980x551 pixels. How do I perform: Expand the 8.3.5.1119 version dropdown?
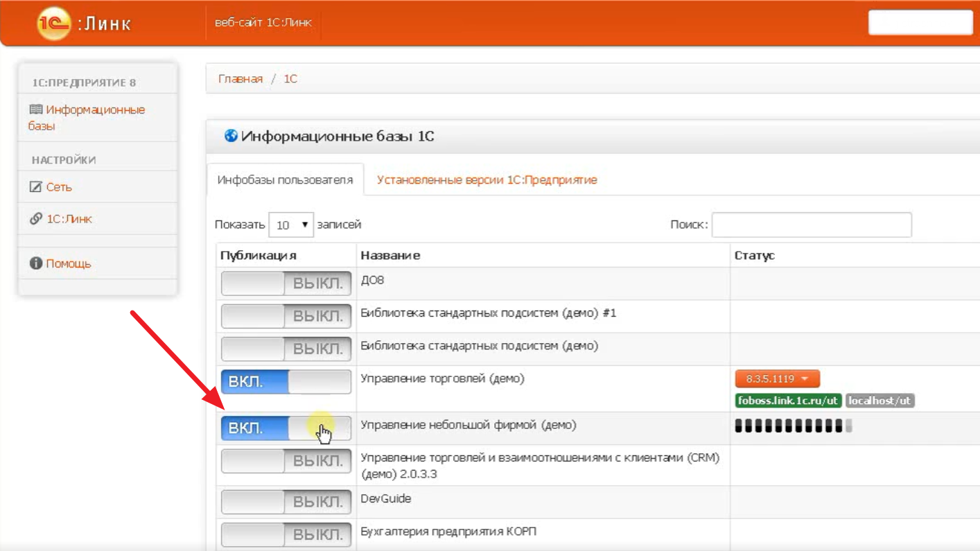pos(777,379)
